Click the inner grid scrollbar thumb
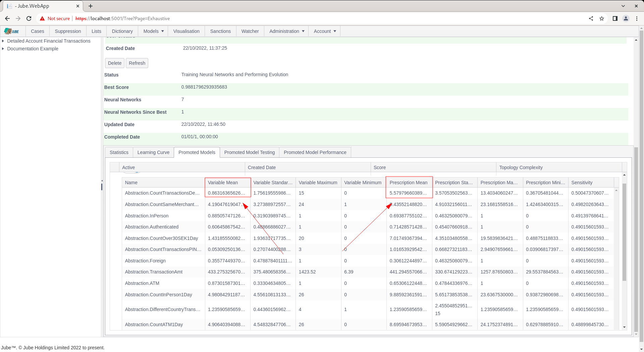This screenshot has width=644, height=352. pos(624,232)
